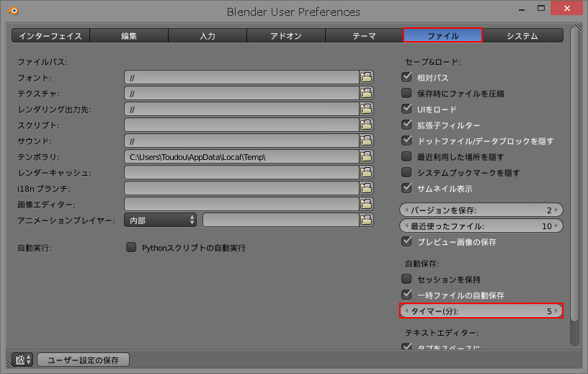Open file browser for レンダリング出力先
The image size is (588, 374).
(x=366, y=109)
